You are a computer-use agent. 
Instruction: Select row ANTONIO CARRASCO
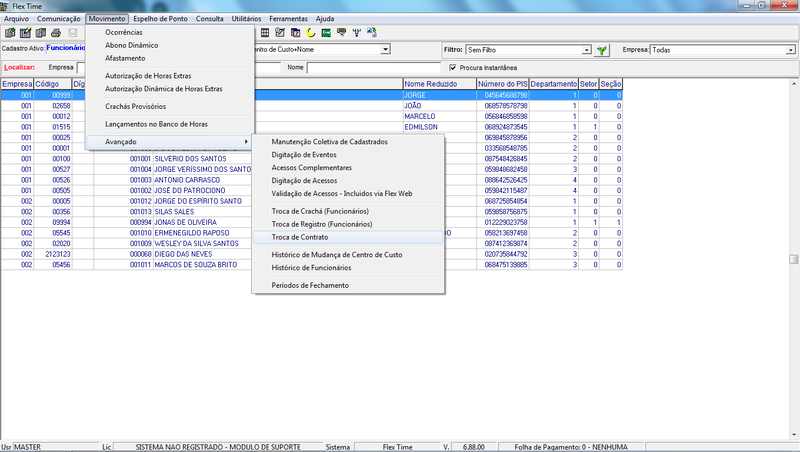click(x=311, y=180)
